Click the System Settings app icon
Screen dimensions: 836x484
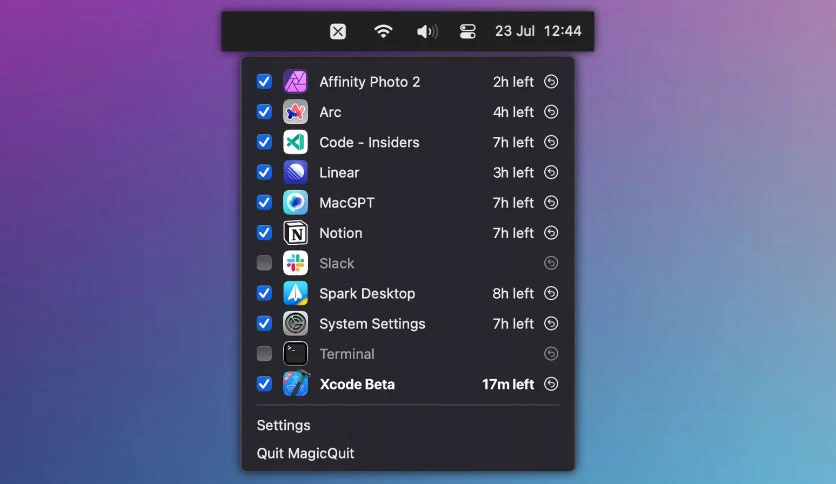[295, 324]
